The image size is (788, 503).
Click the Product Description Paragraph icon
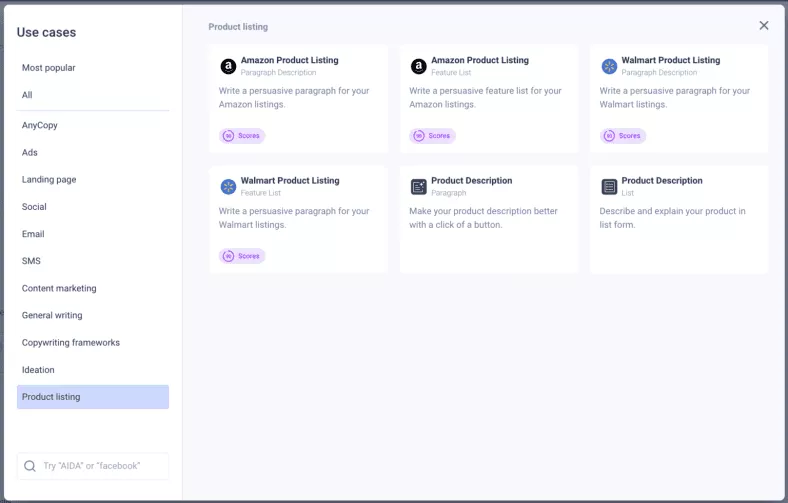(419, 186)
